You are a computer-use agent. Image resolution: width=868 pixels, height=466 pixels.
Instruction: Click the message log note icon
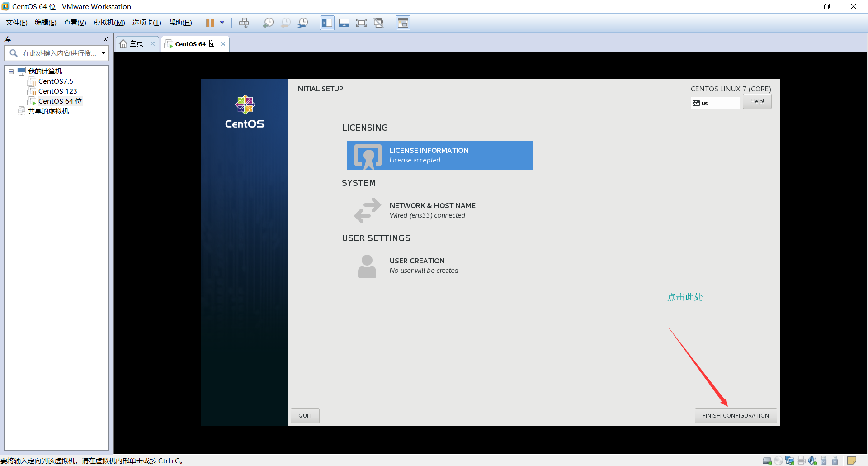(x=852, y=461)
